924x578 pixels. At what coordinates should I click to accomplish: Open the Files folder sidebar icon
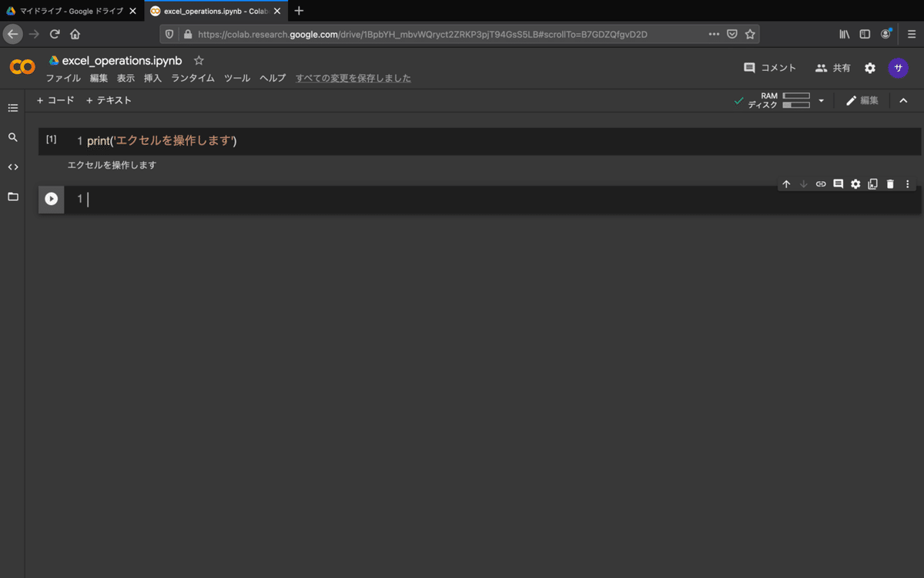(x=12, y=197)
